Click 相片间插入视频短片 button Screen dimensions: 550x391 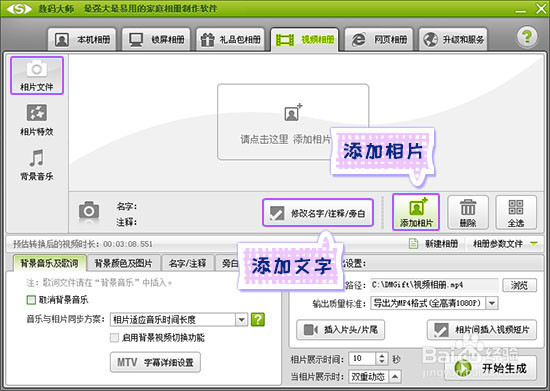point(482,330)
